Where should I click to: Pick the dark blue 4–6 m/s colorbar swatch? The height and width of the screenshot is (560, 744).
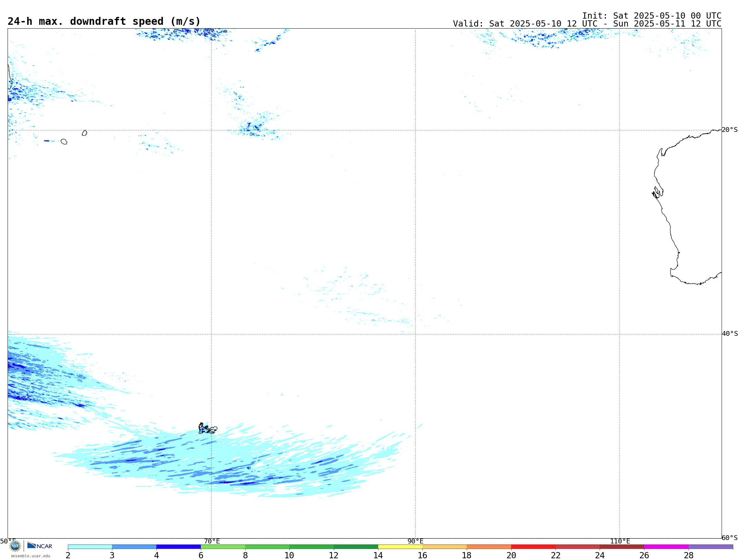pos(178,547)
